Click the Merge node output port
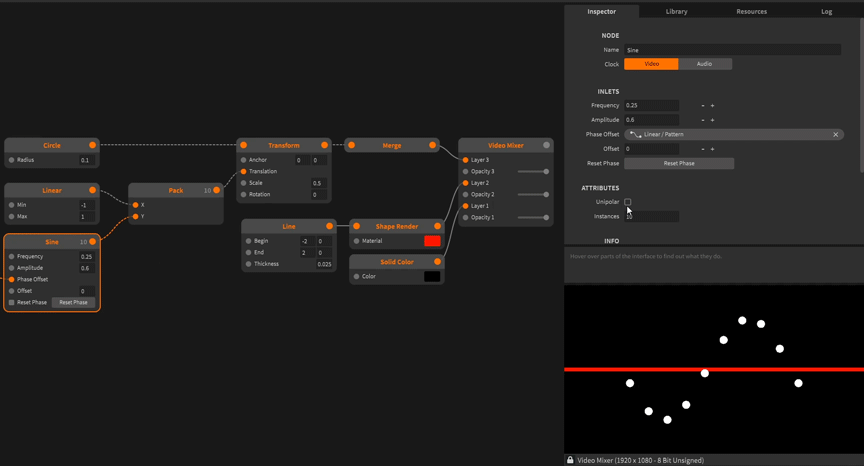Viewport: 864px width, 466px height. pyautogui.click(x=433, y=145)
